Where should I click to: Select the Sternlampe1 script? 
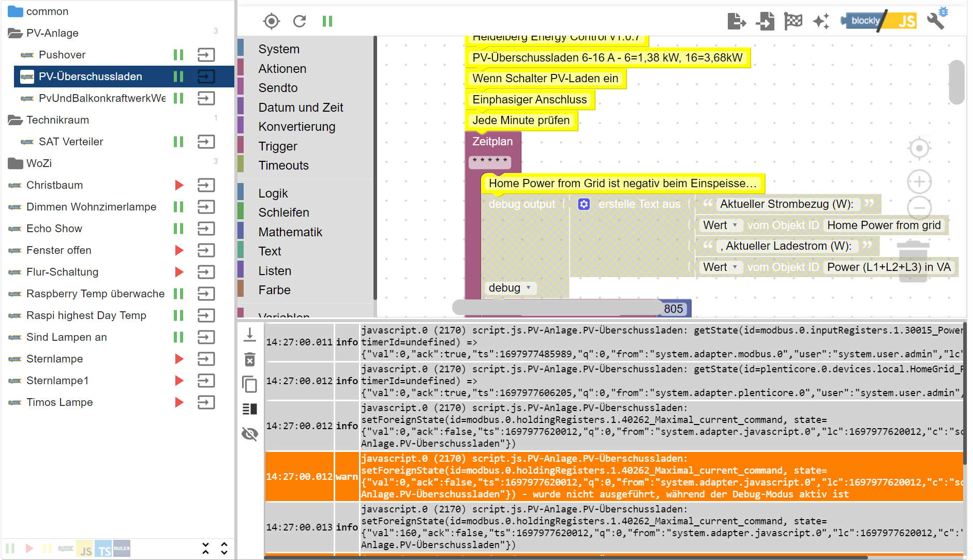pyautogui.click(x=57, y=381)
